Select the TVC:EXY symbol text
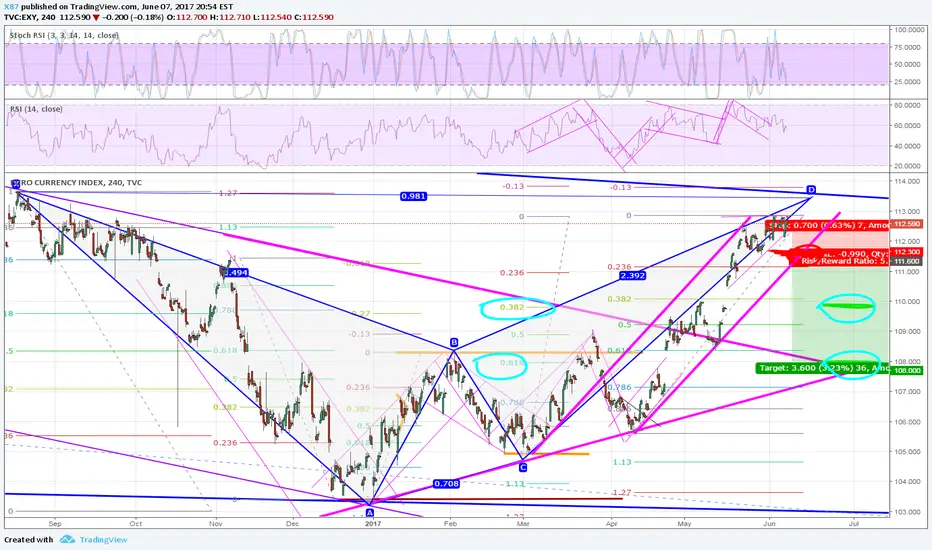 pos(21,17)
